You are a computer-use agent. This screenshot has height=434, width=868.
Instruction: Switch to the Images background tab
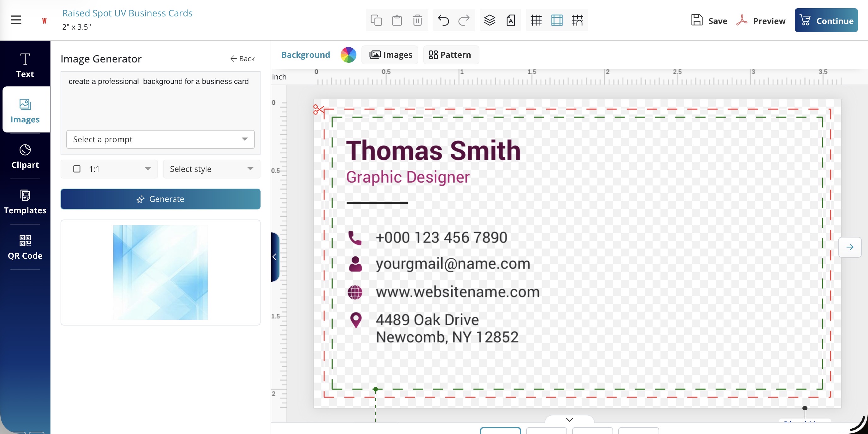(390, 55)
